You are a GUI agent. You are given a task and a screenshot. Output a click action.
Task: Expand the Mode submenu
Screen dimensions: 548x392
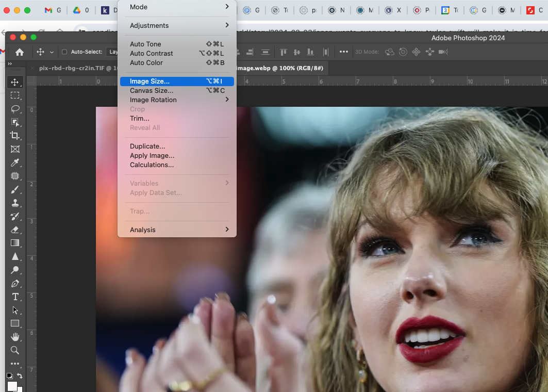coord(177,7)
